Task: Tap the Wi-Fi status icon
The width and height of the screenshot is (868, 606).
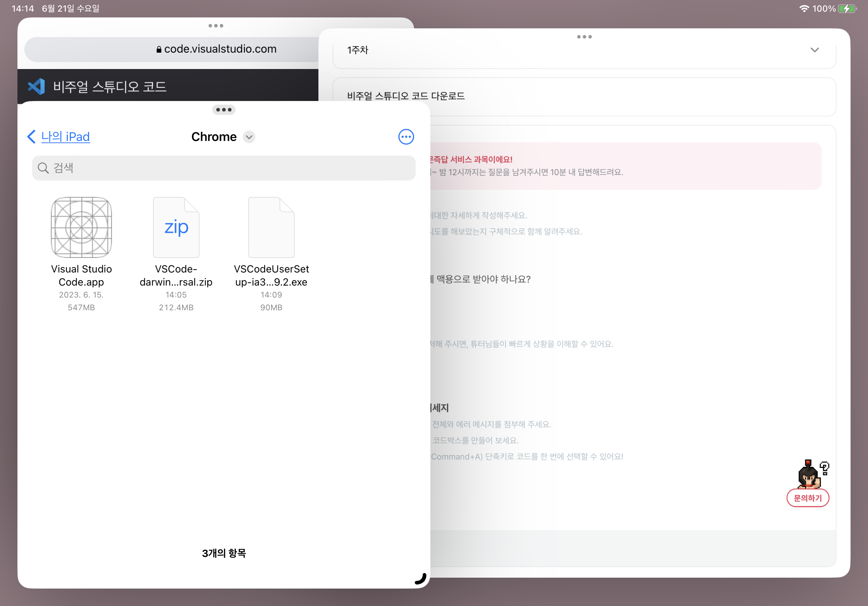Action: click(804, 8)
